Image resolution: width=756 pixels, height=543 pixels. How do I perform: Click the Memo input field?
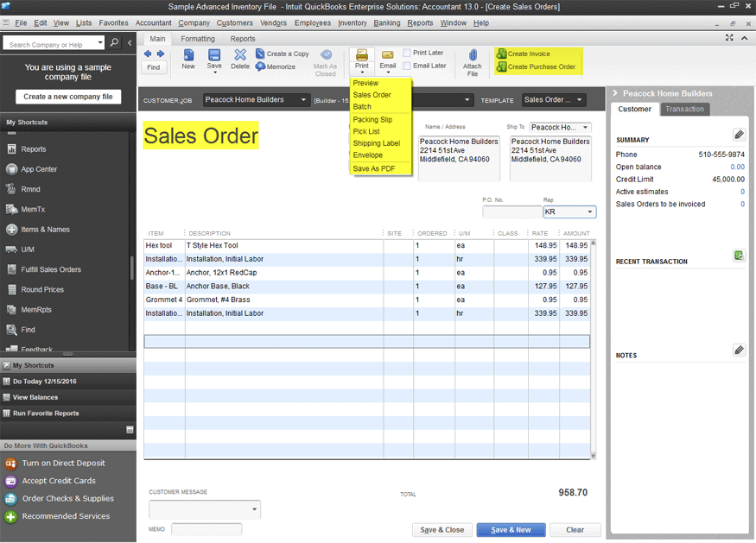click(x=206, y=529)
